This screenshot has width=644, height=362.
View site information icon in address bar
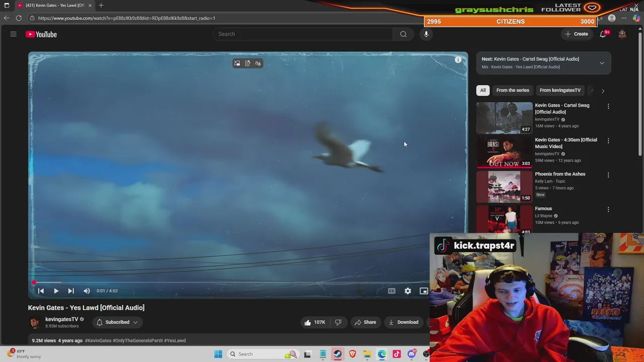pos(32,18)
